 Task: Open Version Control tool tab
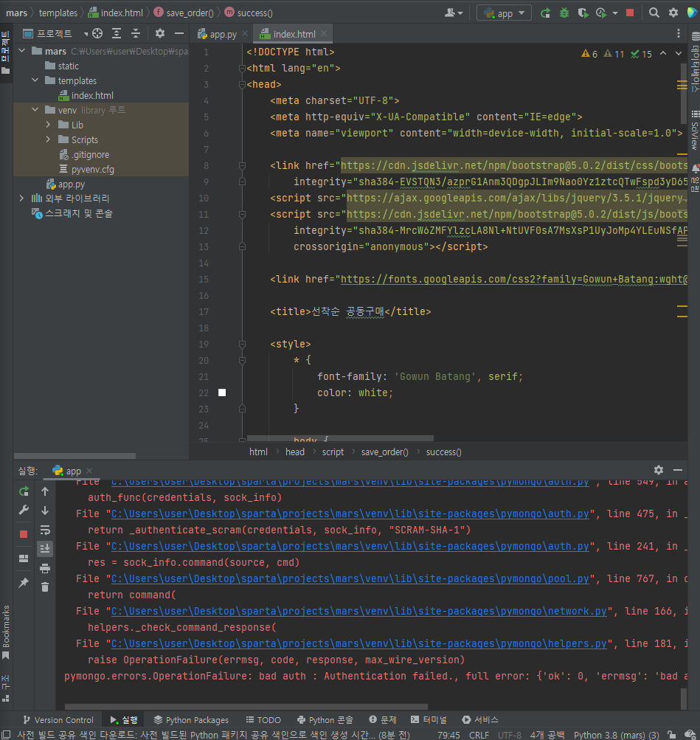click(58, 719)
